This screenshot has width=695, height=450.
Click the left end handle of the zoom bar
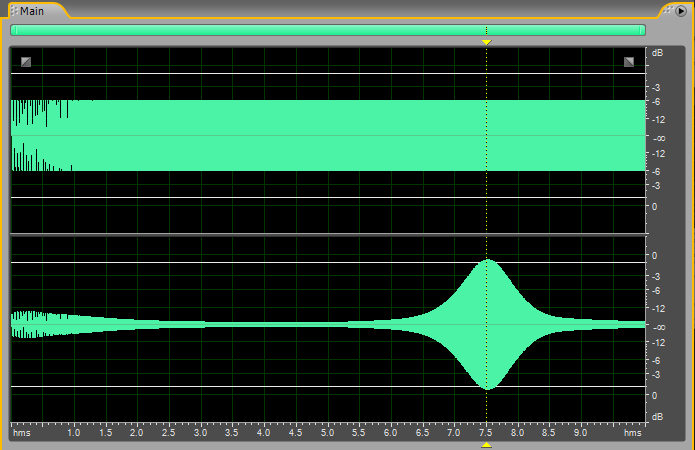tap(14, 30)
